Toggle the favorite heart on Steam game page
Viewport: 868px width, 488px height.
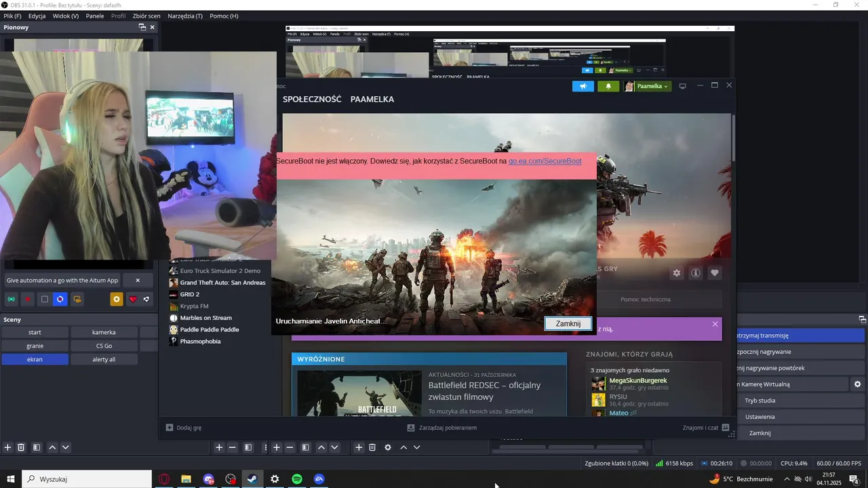(714, 273)
